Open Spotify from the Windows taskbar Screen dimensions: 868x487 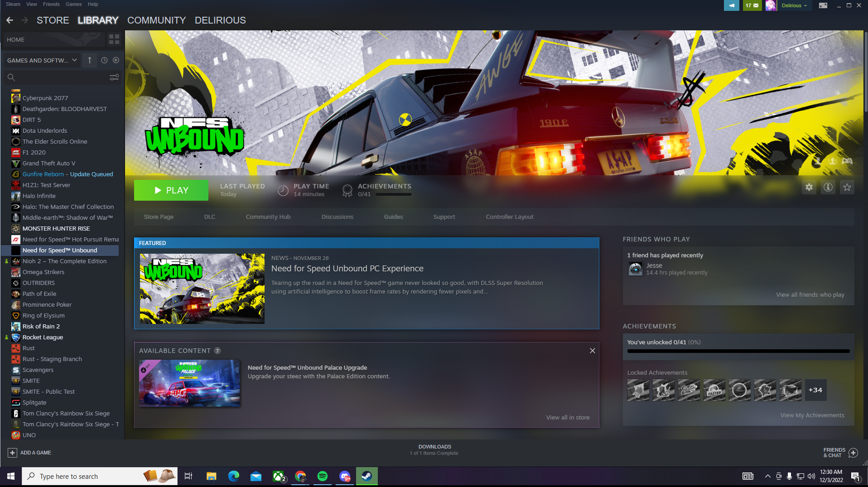click(x=323, y=476)
